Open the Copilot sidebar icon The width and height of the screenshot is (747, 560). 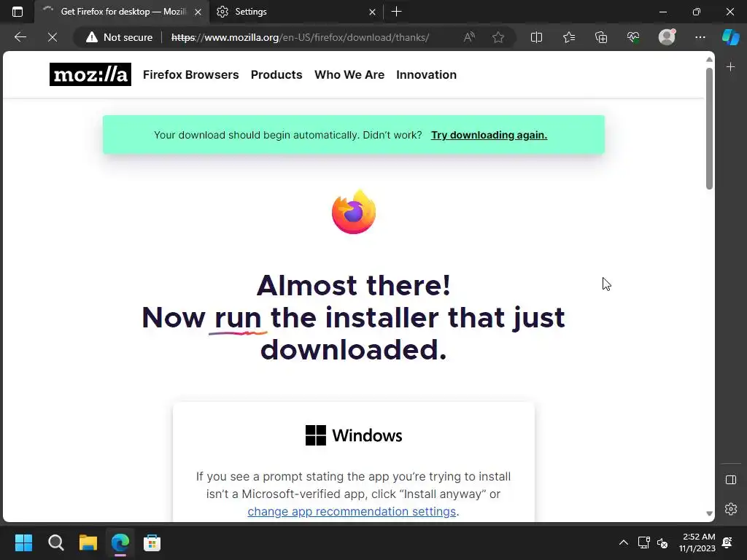[x=731, y=37]
